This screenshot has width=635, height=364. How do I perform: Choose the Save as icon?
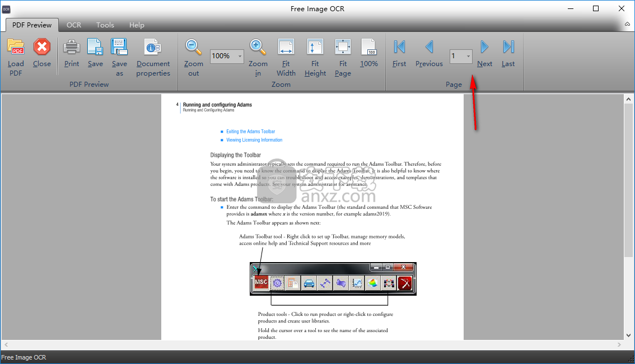click(x=119, y=47)
